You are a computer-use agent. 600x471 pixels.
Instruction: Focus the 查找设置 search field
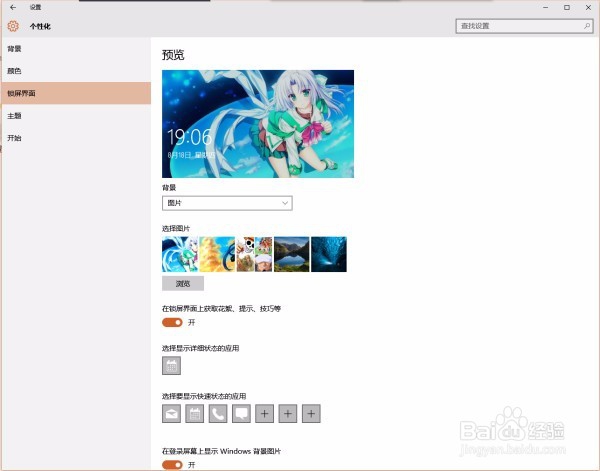click(x=524, y=26)
